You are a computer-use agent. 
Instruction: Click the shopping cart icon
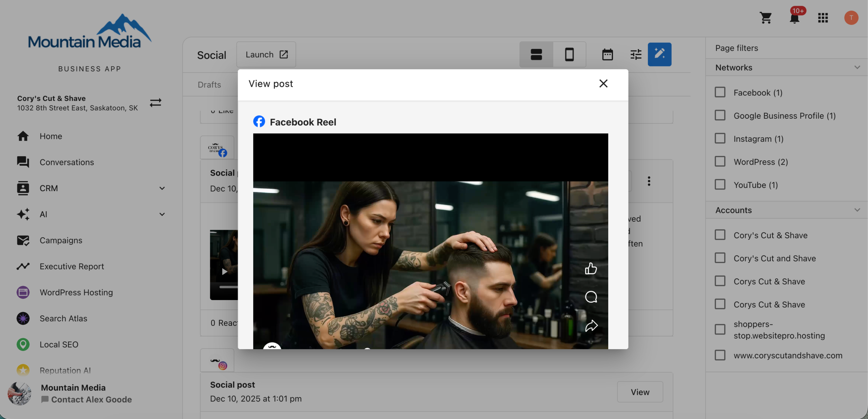(x=766, y=18)
